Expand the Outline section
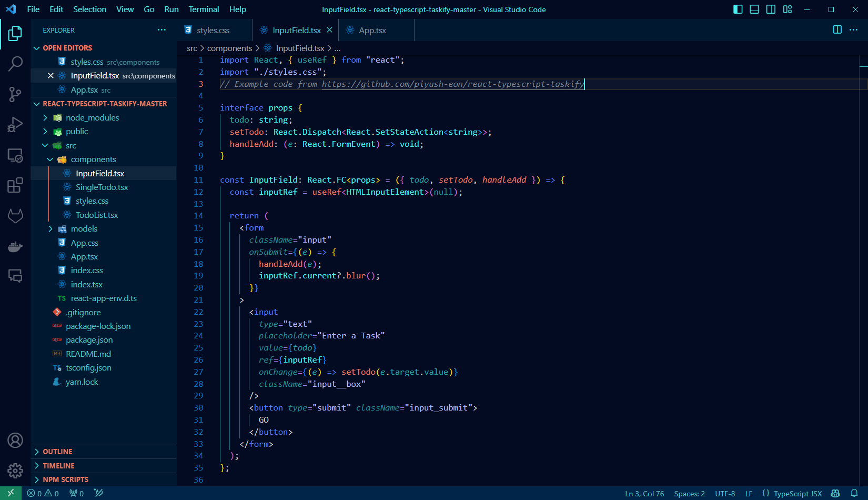Image resolution: width=868 pixels, height=500 pixels. point(104,452)
